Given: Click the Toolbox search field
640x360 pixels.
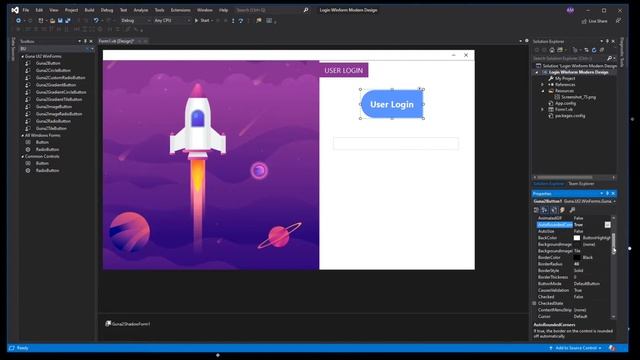Looking at the screenshot, I should click(x=53, y=49).
